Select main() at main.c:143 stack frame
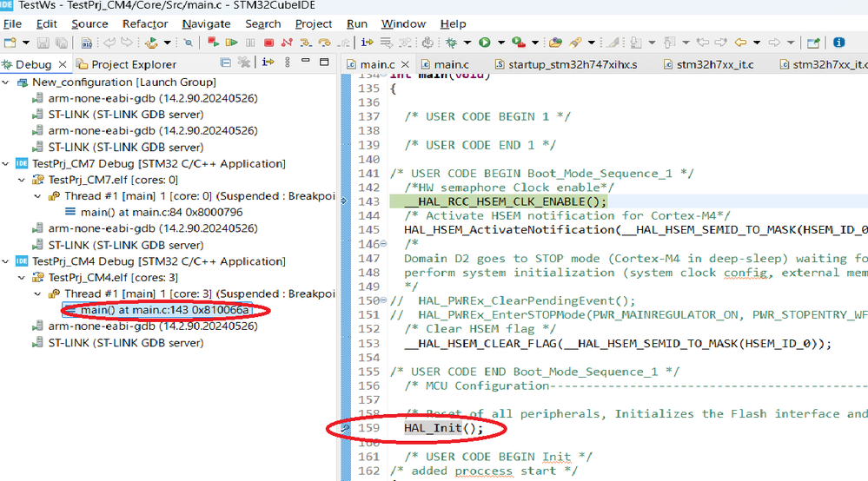Image resolution: width=868 pixels, height=481 pixels. click(158, 310)
